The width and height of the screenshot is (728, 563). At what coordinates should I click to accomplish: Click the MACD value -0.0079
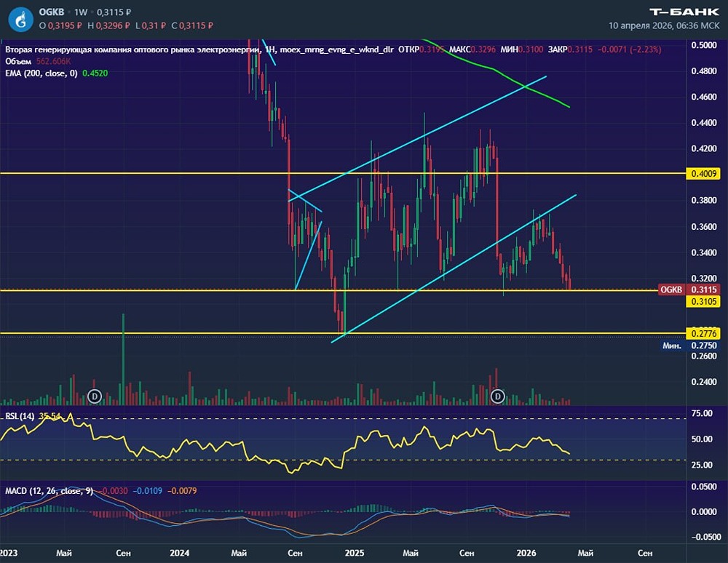182,491
